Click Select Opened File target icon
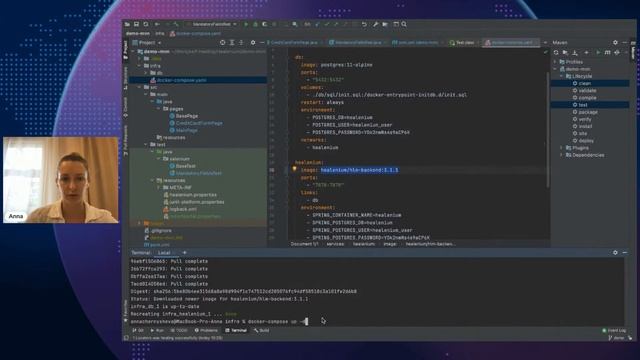640x360 pixels. pyautogui.click(x=222, y=42)
